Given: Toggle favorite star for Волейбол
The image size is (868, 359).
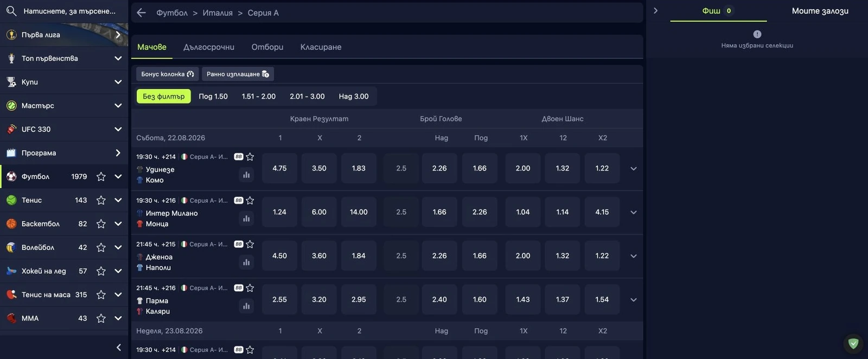Looking at the screenshot, I should pos(101,247).
